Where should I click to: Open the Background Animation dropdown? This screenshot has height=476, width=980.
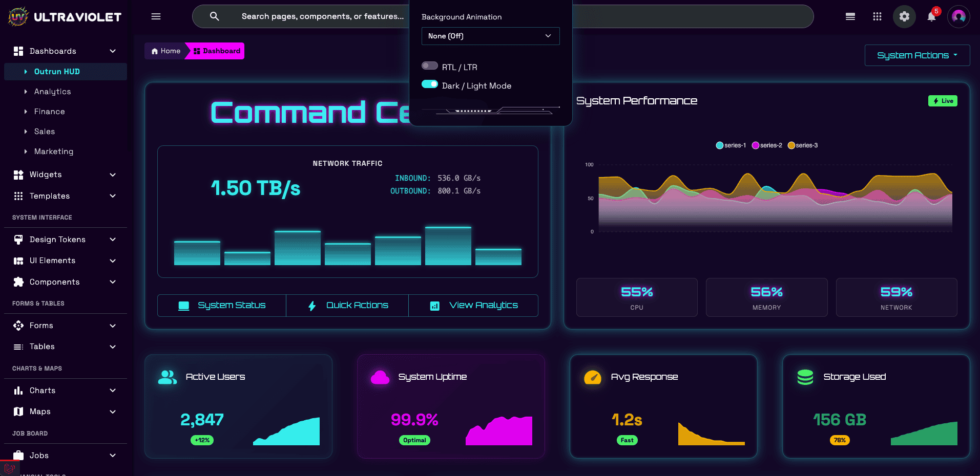tap(490, 36)
